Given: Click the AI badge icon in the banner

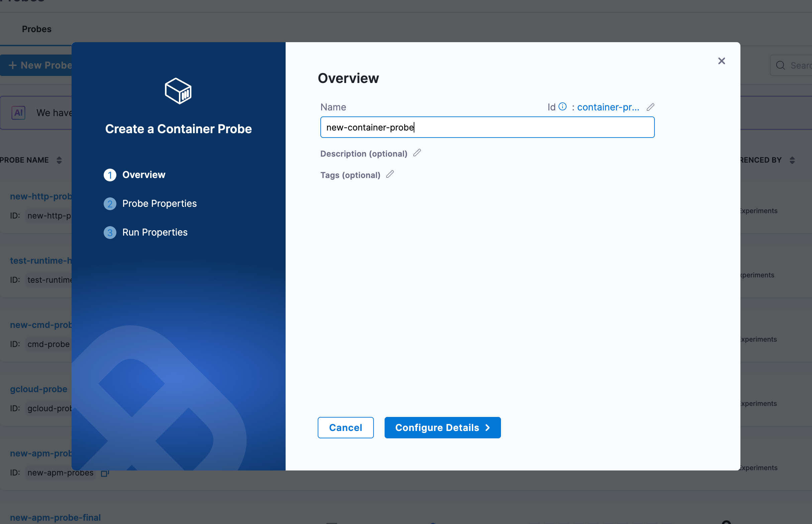Looking at the screenshot, I should (18, 113).
